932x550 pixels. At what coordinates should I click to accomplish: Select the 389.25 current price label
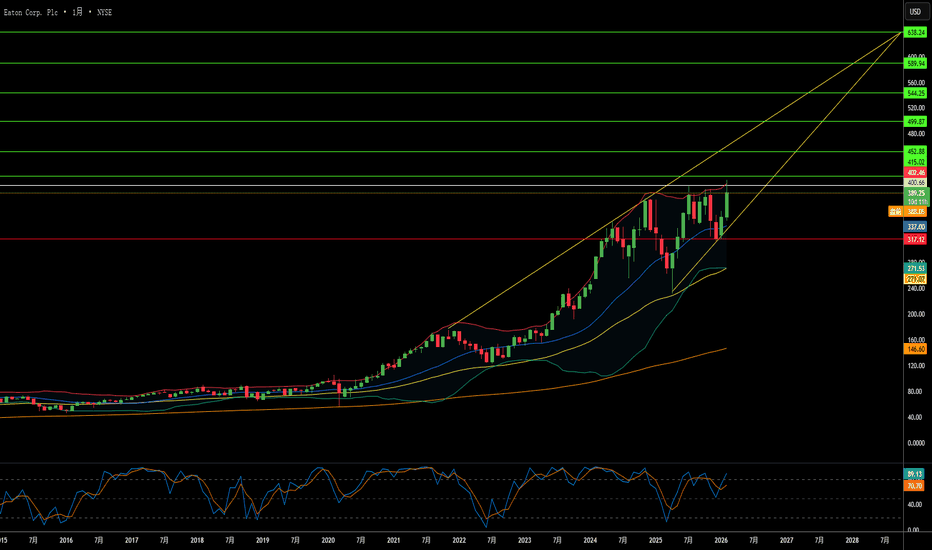(x=915, y=193)
